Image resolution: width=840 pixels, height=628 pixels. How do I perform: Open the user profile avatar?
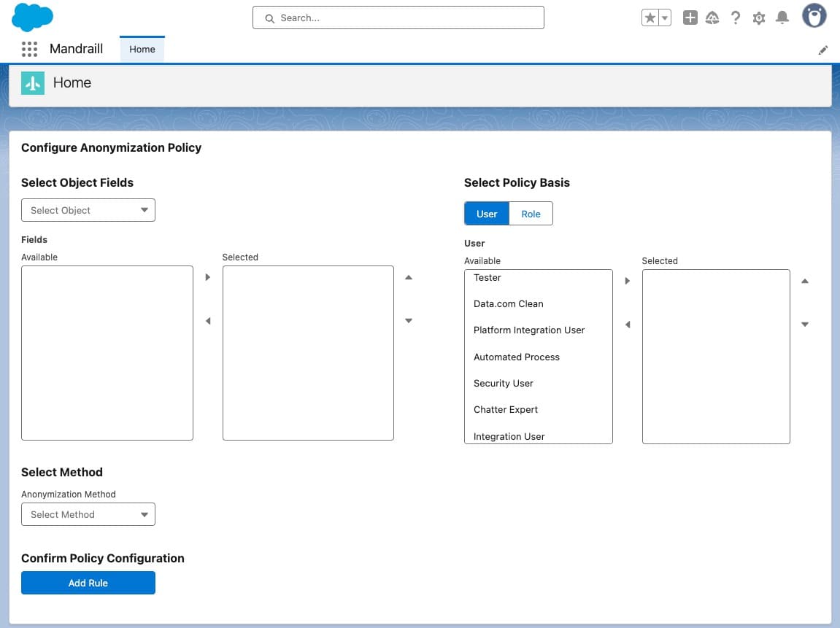[x=814, y=16]
